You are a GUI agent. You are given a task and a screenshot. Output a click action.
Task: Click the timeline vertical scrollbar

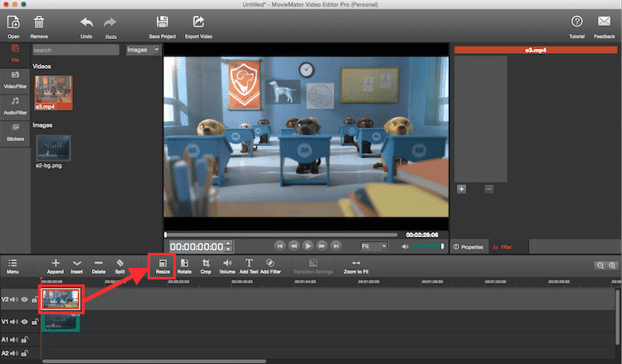(x=617, y=318)
